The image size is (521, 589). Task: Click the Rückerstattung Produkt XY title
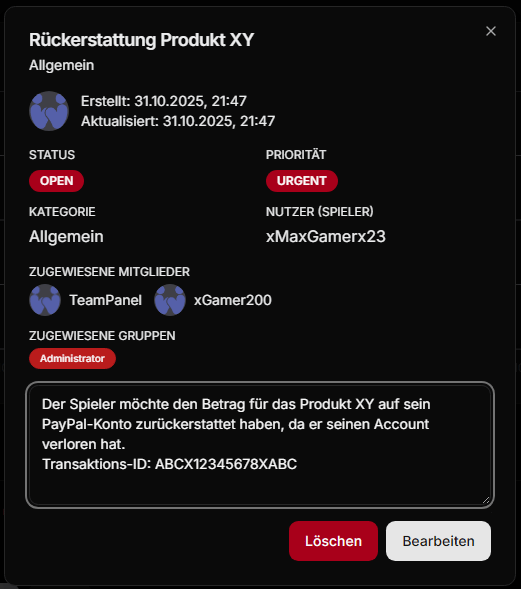142,40
